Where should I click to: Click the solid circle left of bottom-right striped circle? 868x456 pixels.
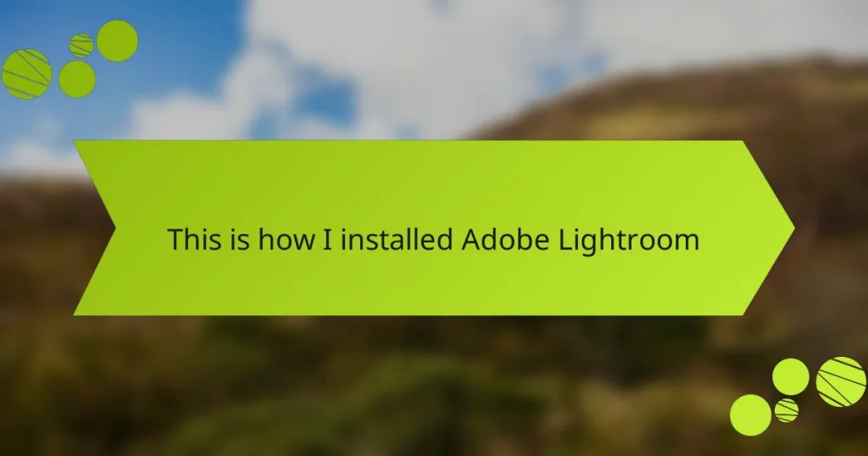(791, 377)
